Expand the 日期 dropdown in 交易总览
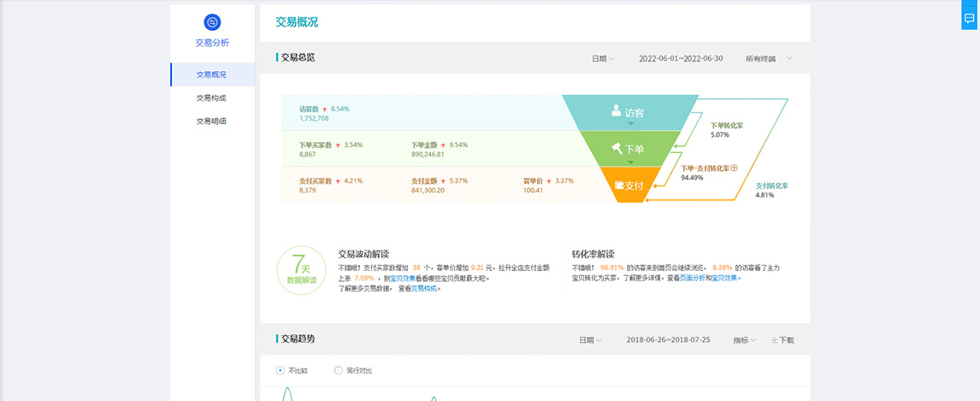 [603, 59]
